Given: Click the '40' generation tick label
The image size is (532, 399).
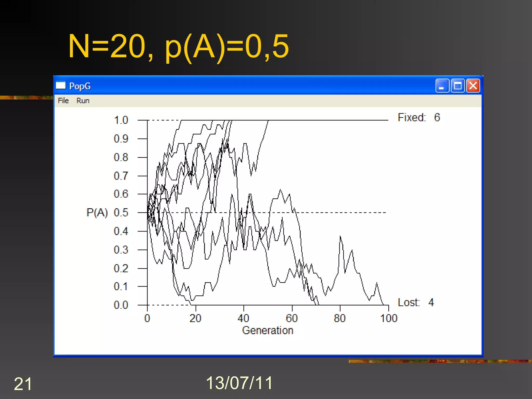Looking at the screenshot, I should (243, 318).
